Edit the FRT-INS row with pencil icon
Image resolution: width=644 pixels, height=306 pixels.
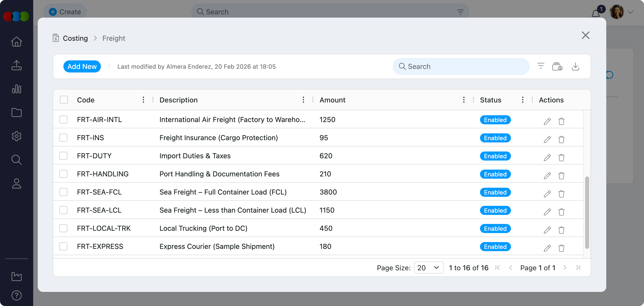coord(547,139)
